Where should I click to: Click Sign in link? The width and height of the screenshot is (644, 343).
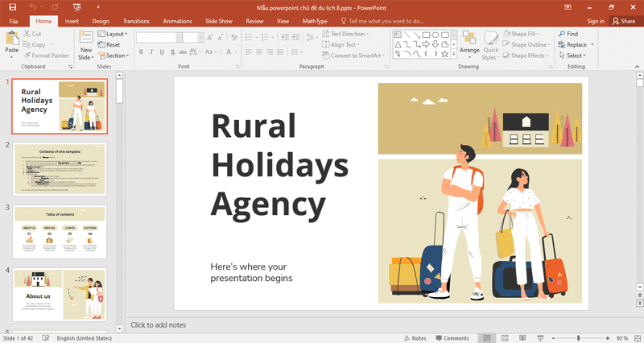(596, 21)
